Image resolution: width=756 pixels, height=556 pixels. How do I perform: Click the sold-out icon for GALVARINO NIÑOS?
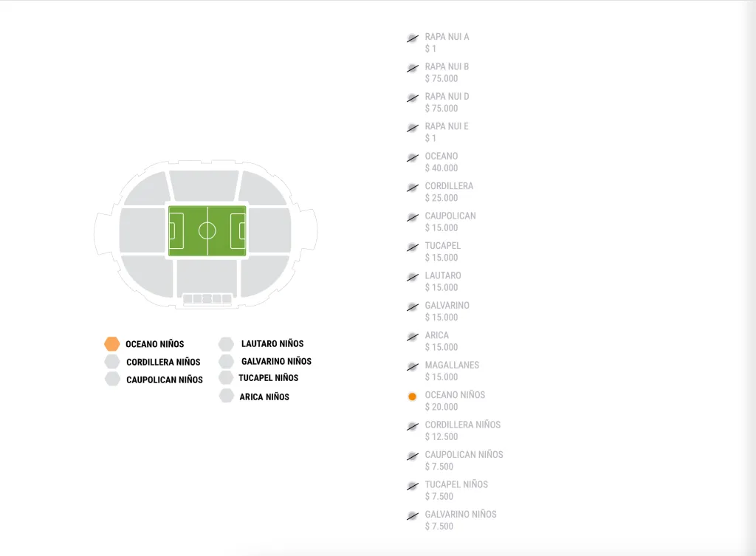412,515
